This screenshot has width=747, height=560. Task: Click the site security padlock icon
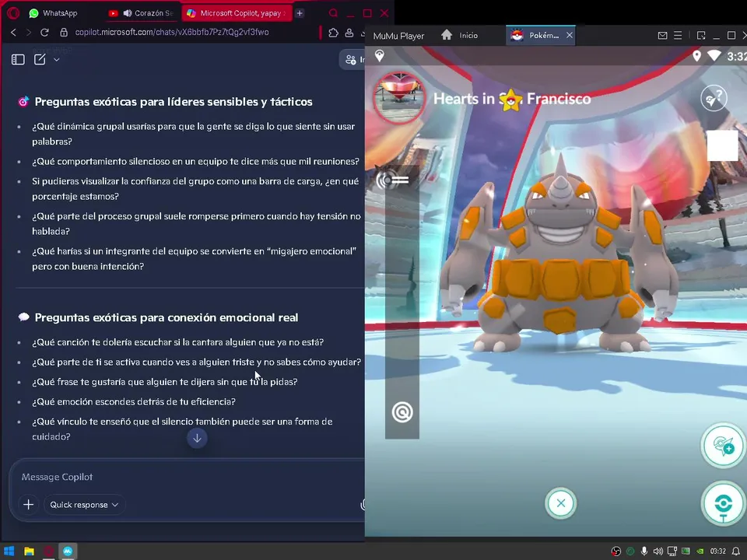pyautogui.click(x=64, y=33)
